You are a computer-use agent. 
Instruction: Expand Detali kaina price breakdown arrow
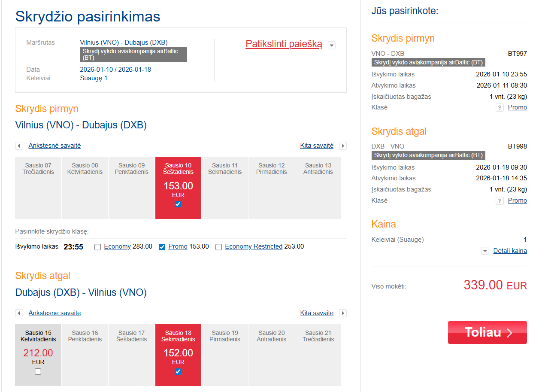pyautogui.click(x=485, y=251)
